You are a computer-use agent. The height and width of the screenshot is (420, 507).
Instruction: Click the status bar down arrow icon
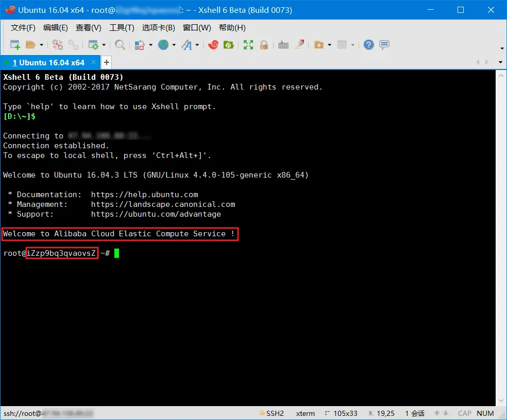tap(446, 413)
